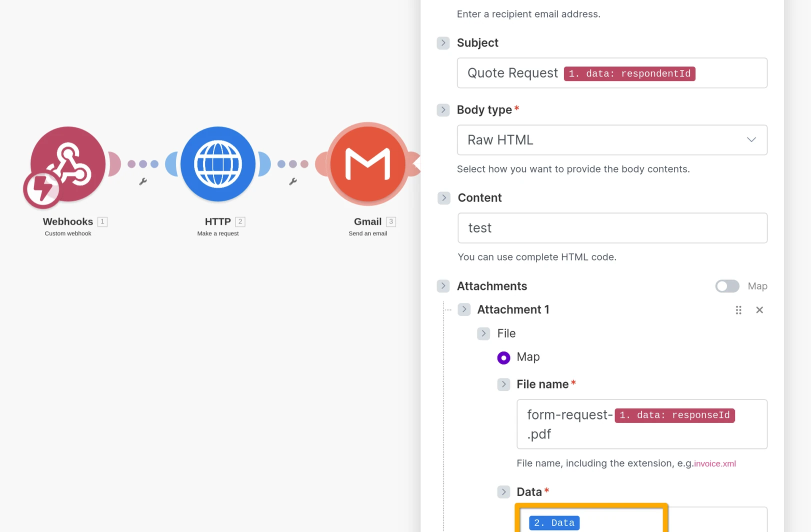This screenshot has width=811, height=532.
Task: Click the "1. data: respondentId" pill in Subject
Action: pyautogui.click(x=629, y=73)
